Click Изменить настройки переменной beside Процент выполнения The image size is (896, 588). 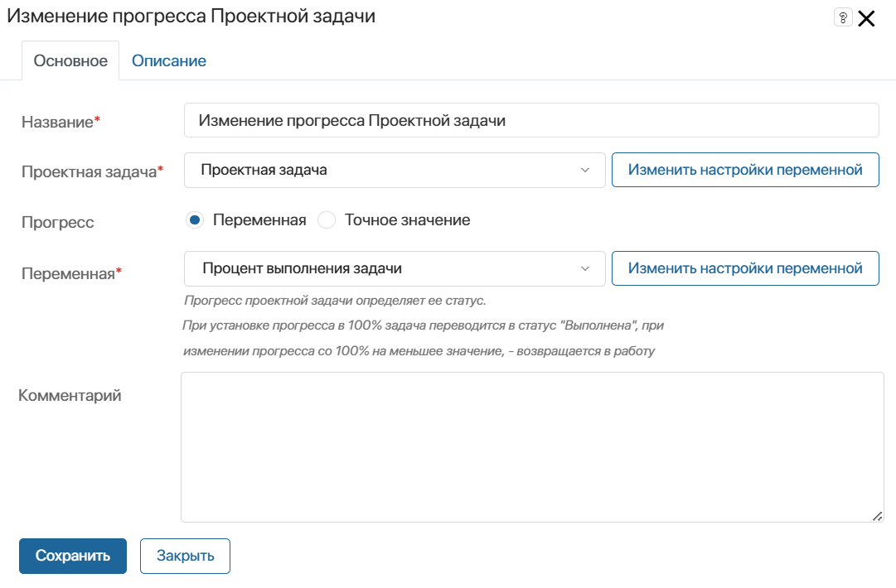(x=745, y=268)
